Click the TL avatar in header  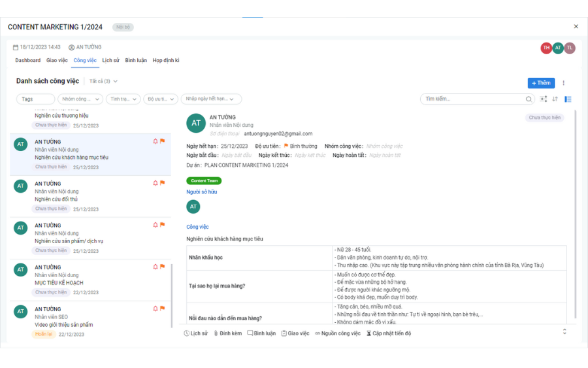pyautogui.click(x=570, y=48)
